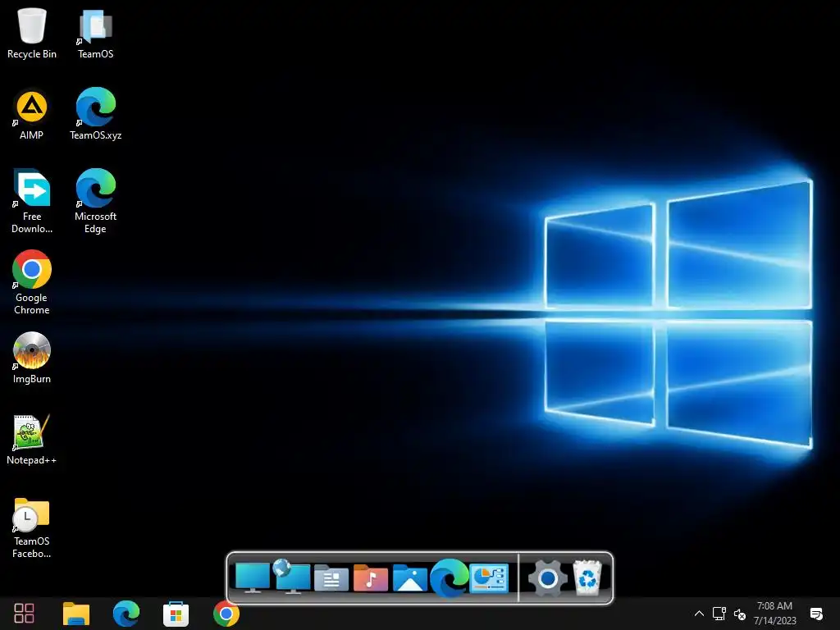840x630 pixels.
Task: Launch Edge from the taskbar
Action: pyautogui.click(x=126, y=614)
